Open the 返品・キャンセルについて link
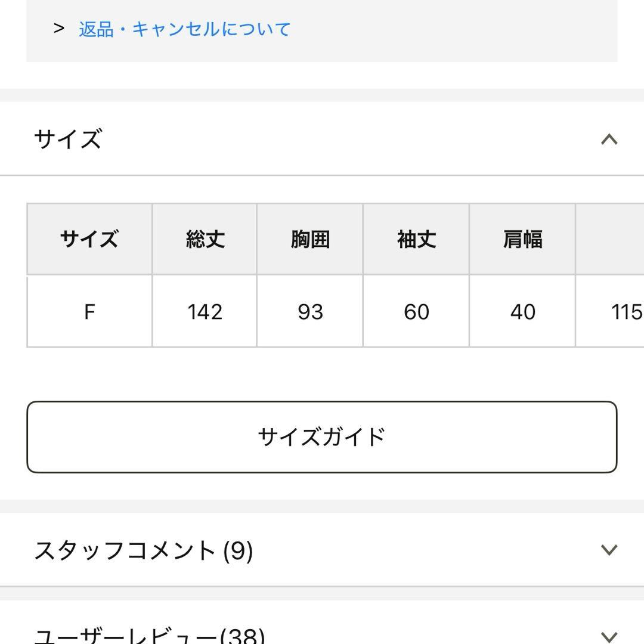Screen dimensions: 644x644 (184, 29)
